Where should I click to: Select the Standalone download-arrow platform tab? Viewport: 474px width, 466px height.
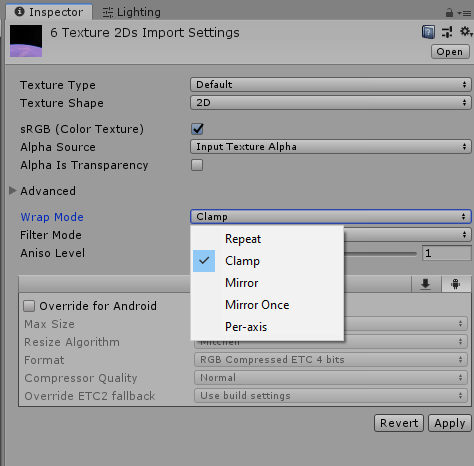pos(425,284)
